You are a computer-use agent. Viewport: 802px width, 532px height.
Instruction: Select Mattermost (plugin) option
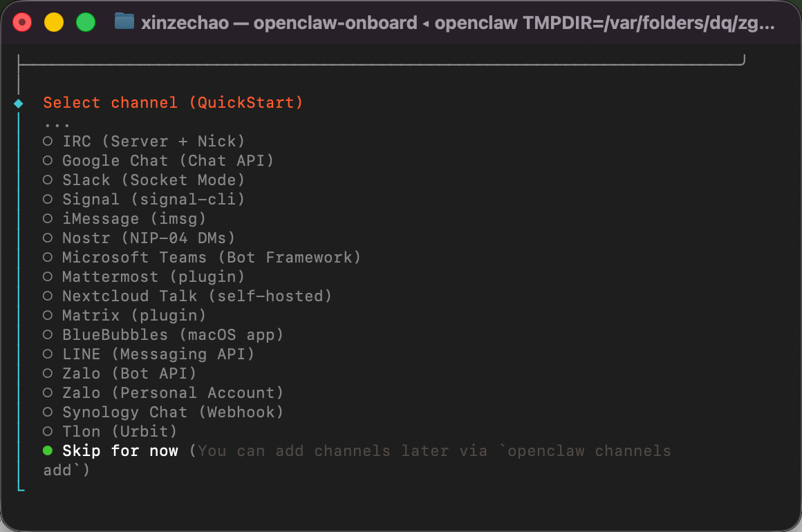coord(144,276)
